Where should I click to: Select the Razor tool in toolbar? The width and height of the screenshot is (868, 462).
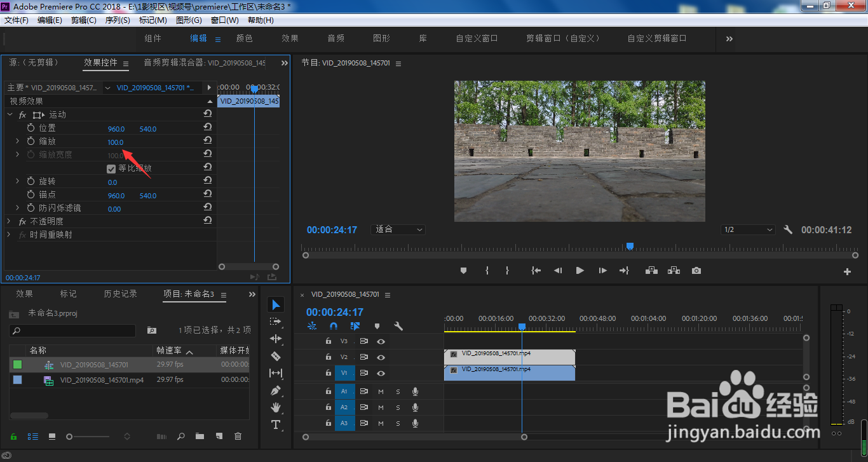pyautogui.click(x=276, y=356)
